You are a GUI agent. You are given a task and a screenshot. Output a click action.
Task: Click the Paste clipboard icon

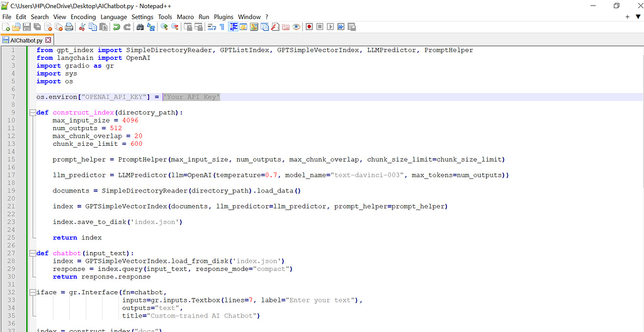pos(103,27)
